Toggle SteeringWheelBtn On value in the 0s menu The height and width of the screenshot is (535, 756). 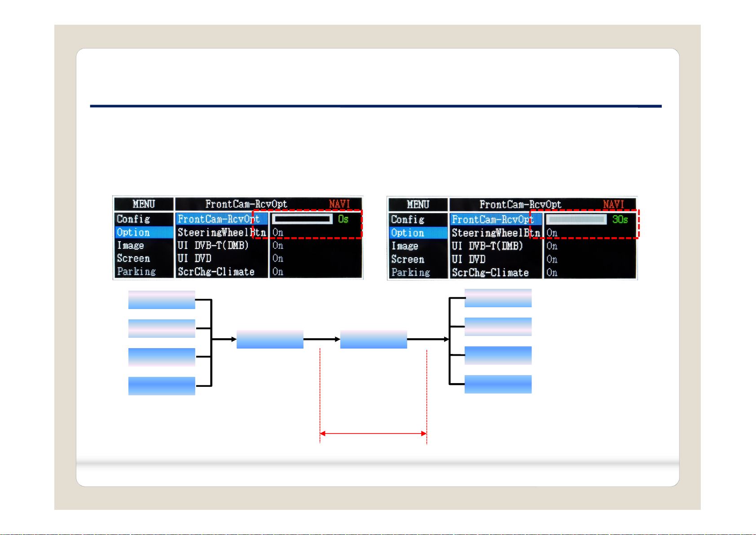pos(278,233)
